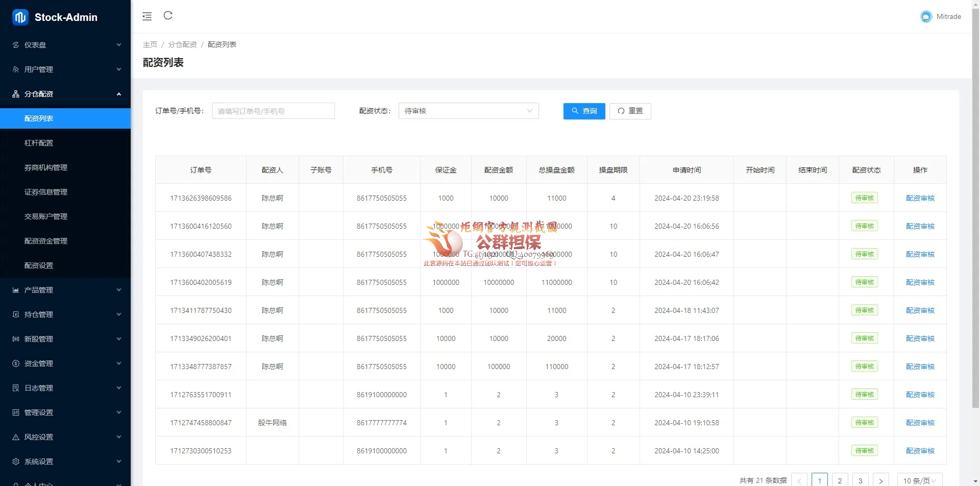Open 产品管理 menu with chart icon

[x=65, y=290]
